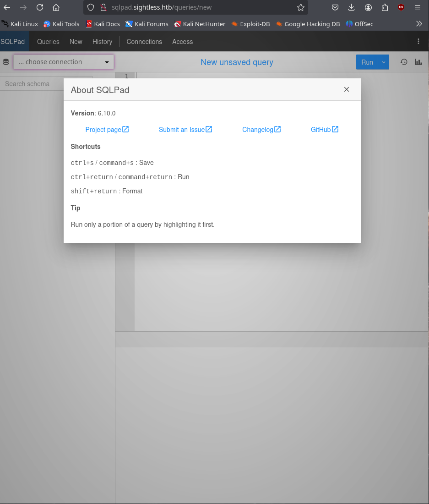Select New in the SQLPad navbar
429x504 pixels.
(x=76, y=41)
